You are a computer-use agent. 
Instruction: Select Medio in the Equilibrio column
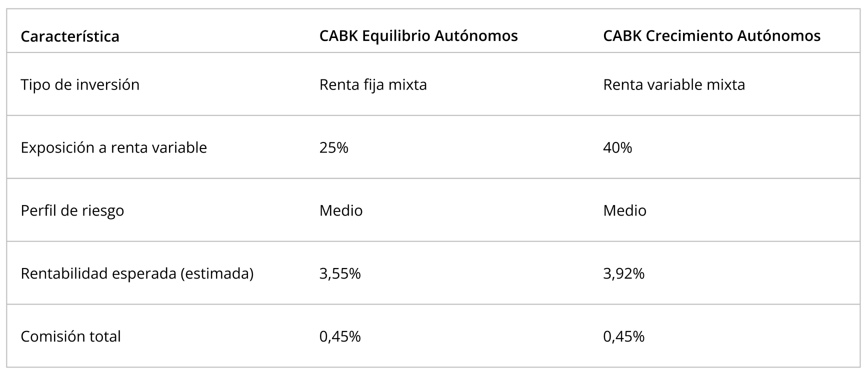(x=341, y=210)
